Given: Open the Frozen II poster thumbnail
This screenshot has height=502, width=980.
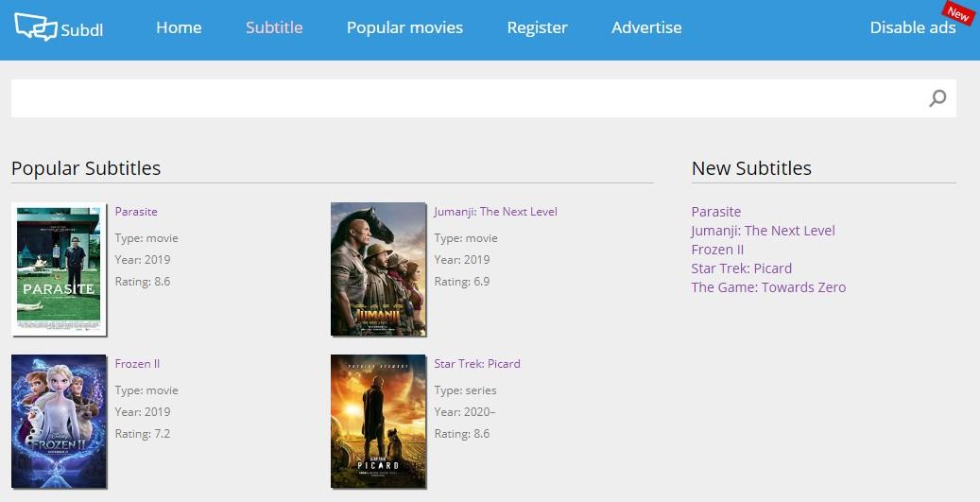Looking at the screenshot, I should pyautogui.click(x=59, y=422).
